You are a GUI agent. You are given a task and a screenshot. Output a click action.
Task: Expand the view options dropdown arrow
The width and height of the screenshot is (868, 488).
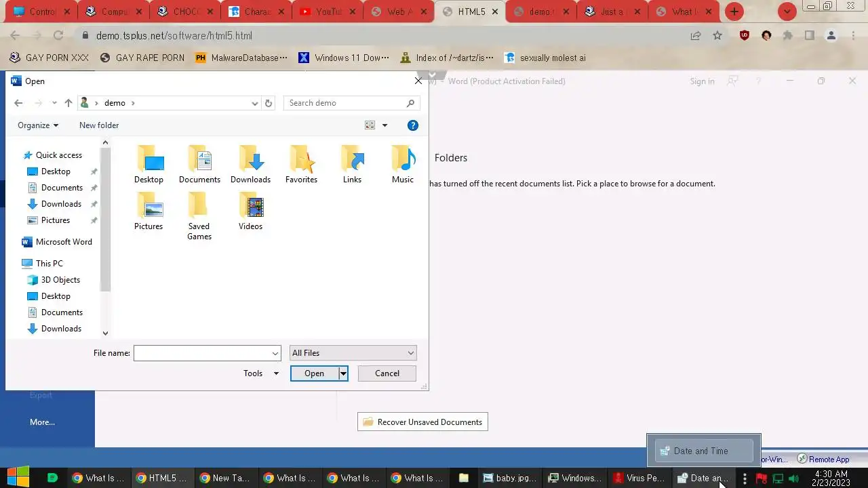tap(384, 125)
